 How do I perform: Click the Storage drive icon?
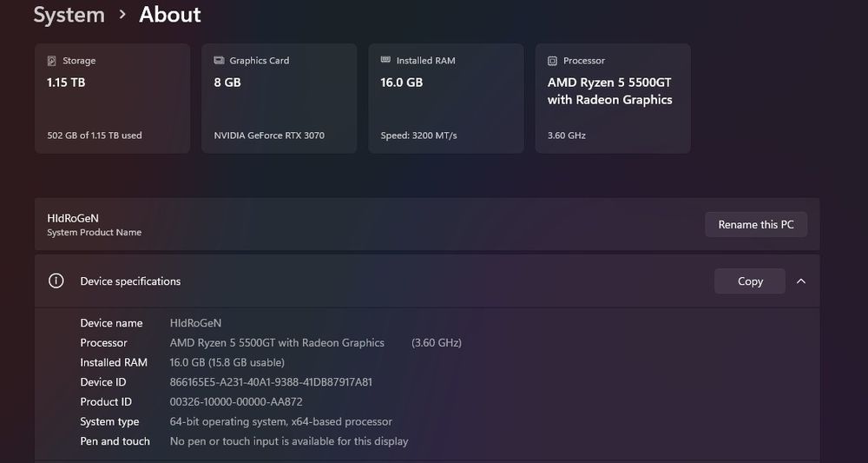click(52, 61)
